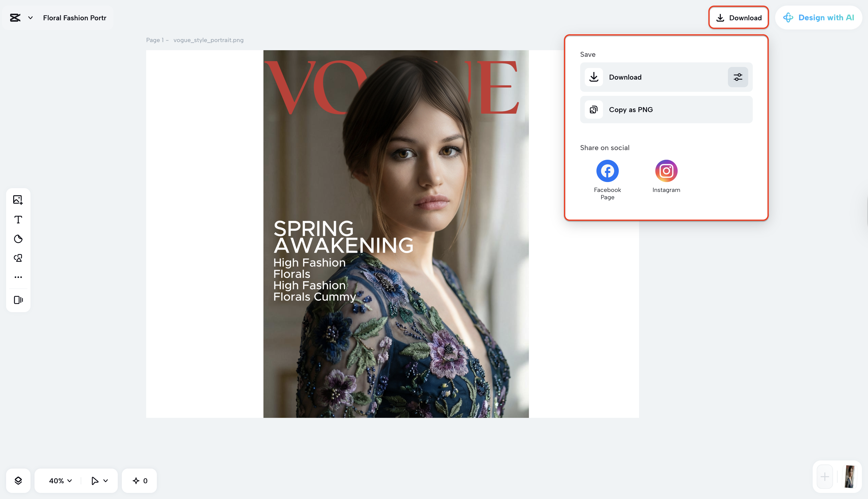The width and height of the screenshot is (868, 499).
Task: Rename project Floral Fashion Portr
Action: pyautogui.click(x=75, y=18)
